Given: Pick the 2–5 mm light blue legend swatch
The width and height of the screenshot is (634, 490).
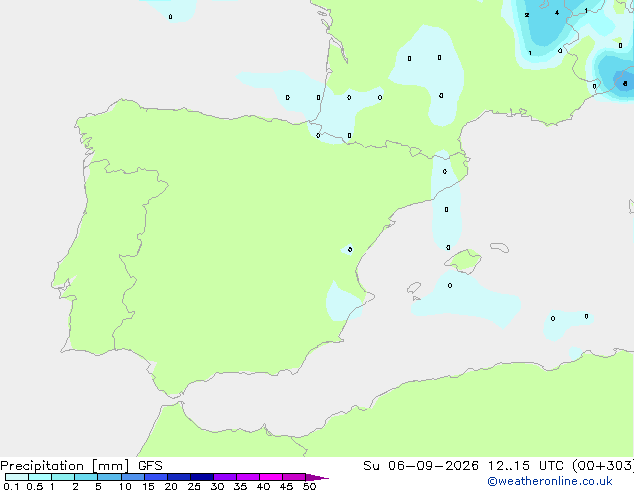Looking at the screenshot, I should pos(86,477).
